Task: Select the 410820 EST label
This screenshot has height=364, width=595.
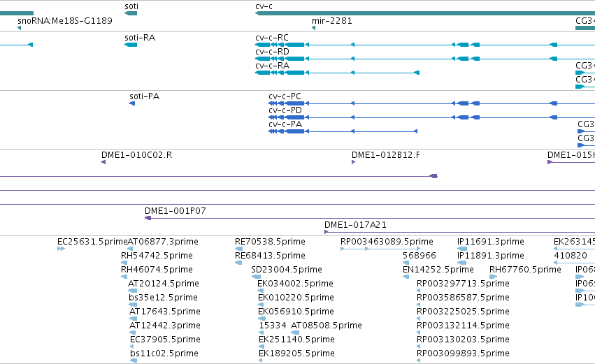Action: point(571,256)
